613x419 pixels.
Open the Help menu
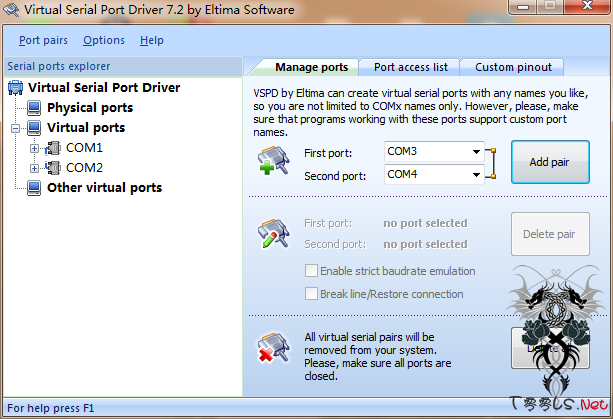tap(152, 40)
